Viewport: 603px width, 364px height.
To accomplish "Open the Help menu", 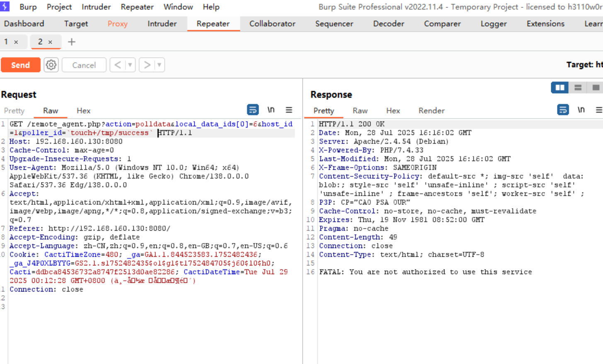I will click(x=211, y=7).
